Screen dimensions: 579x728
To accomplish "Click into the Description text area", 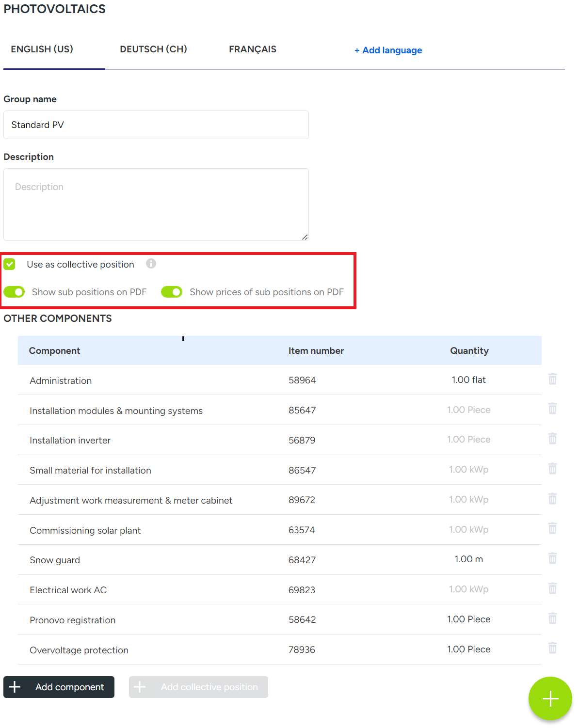I will (156, 205).
